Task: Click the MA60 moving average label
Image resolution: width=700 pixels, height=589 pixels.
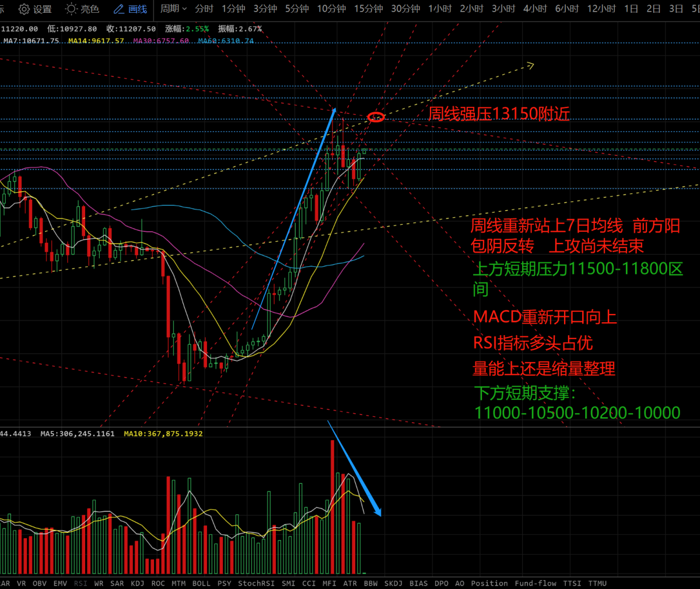Action: (x=226, y=41)
